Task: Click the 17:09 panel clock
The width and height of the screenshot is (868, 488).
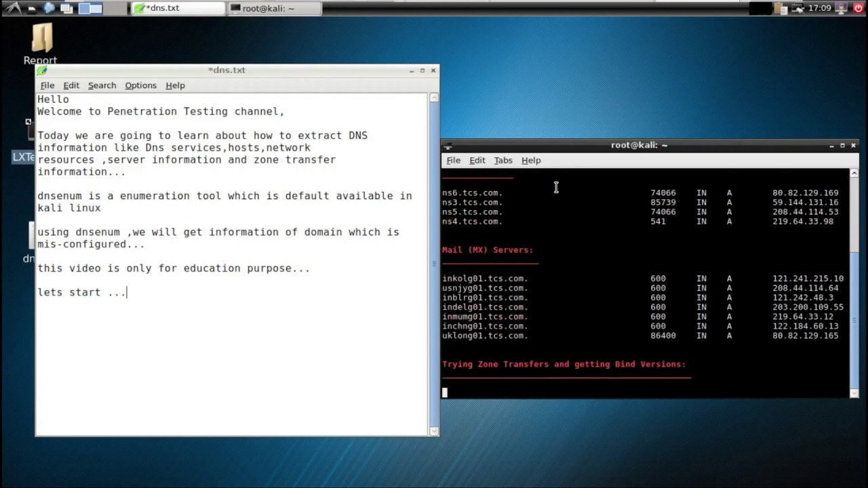Action: click(820, 9)
